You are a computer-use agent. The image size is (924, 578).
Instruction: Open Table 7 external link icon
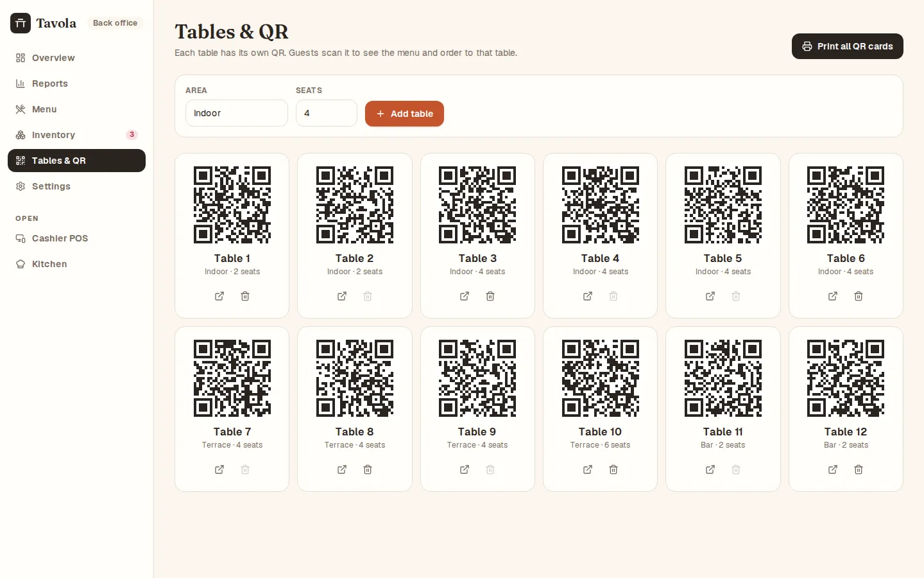(x=219, y=469)
